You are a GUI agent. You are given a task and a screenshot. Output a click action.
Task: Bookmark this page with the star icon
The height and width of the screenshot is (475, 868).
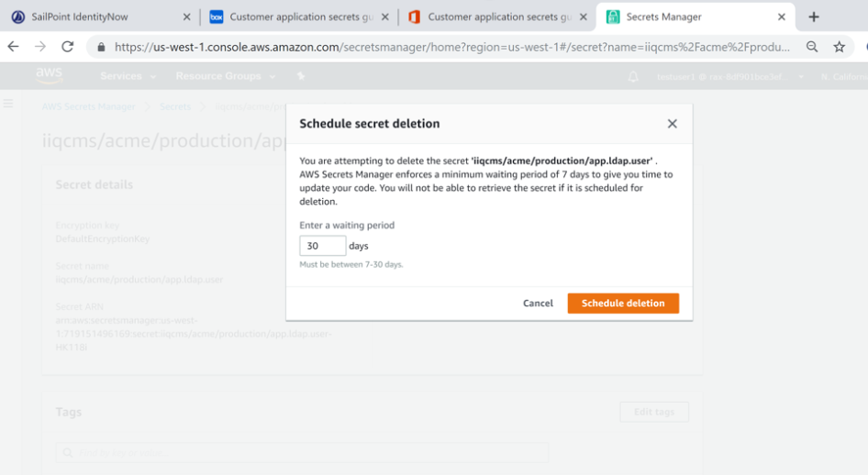pyautogui.click(x=839, y=47)
